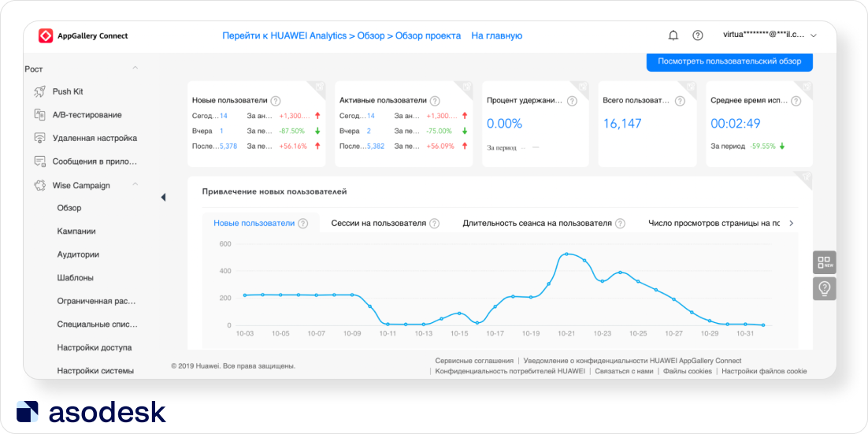The image size is (868, 434).
Task: Switch to Сессии на пользователя tab
Action: [378, 223]
